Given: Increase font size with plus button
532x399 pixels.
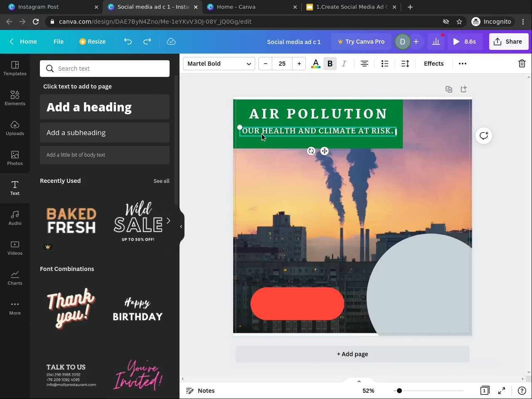Looking at the screenshot, I should [x=299, y=64].
